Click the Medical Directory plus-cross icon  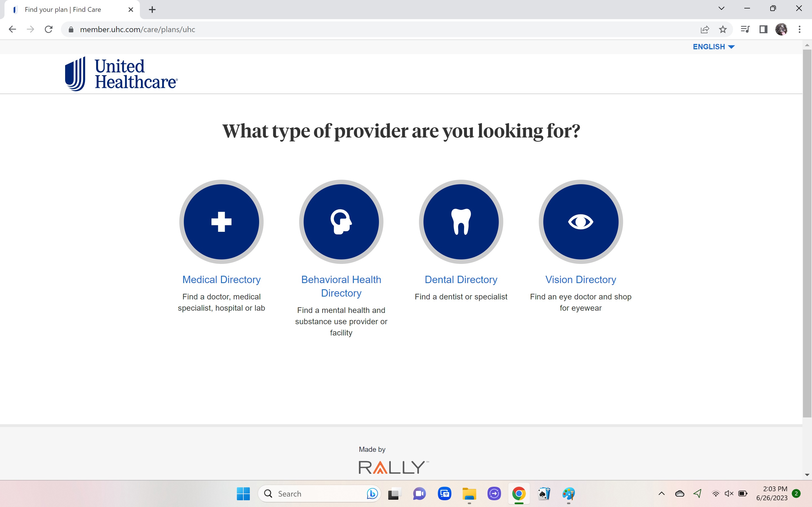point(221,222)
